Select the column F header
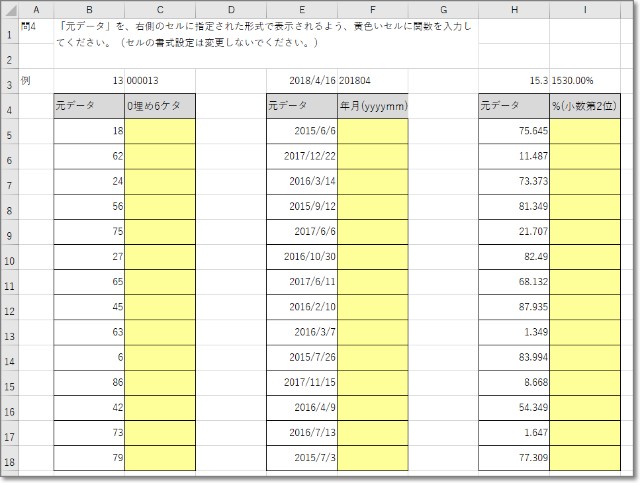The height and width of the screenshot is (483, 640). click(x=373, y=8)
